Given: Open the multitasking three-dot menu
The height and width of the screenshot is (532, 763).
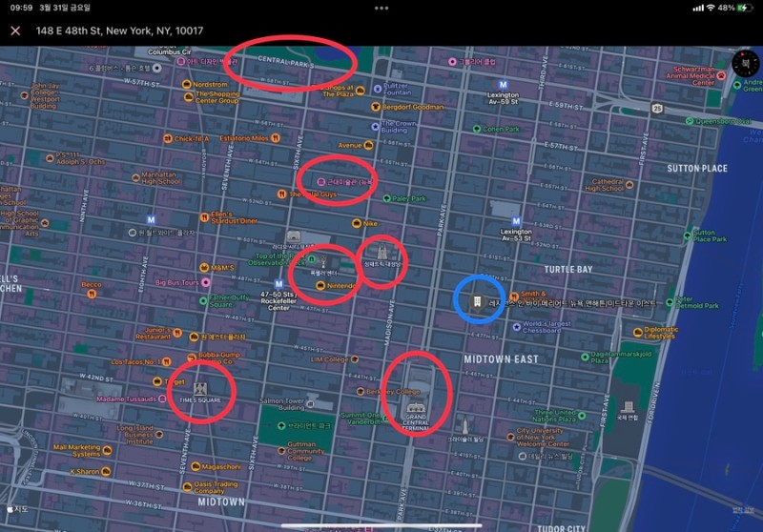Looking at the screenshot, I should point(381,8).
